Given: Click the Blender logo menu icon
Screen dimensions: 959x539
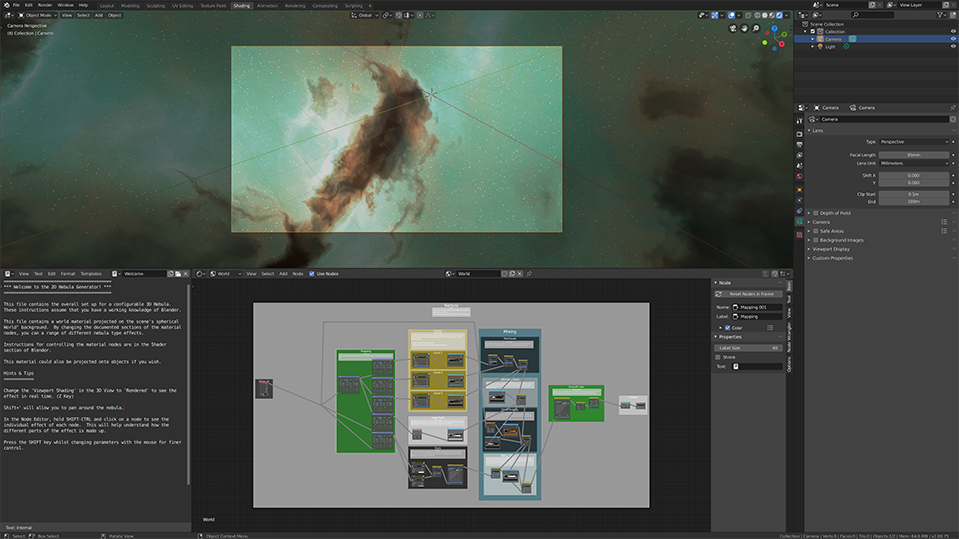Looking at the screenshot, I should coord(5,5).
